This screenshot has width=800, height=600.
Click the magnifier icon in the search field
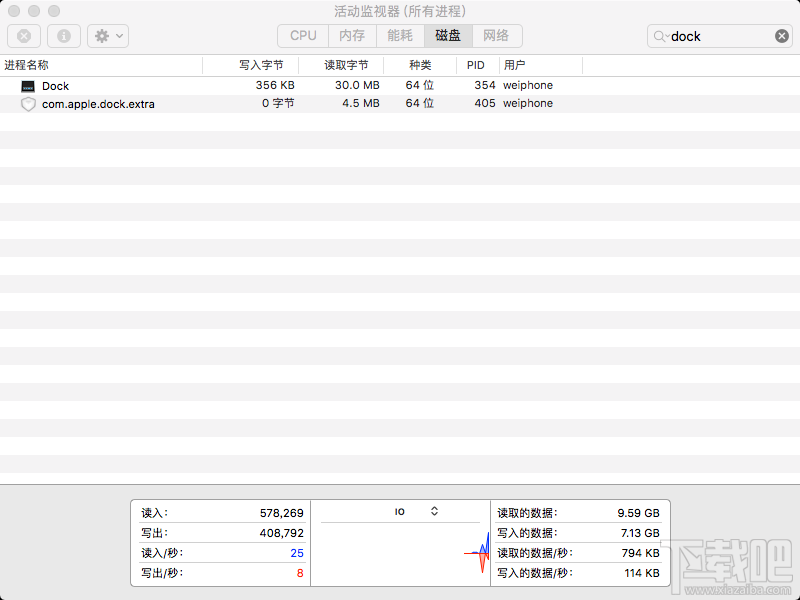[x=660, y=36]
